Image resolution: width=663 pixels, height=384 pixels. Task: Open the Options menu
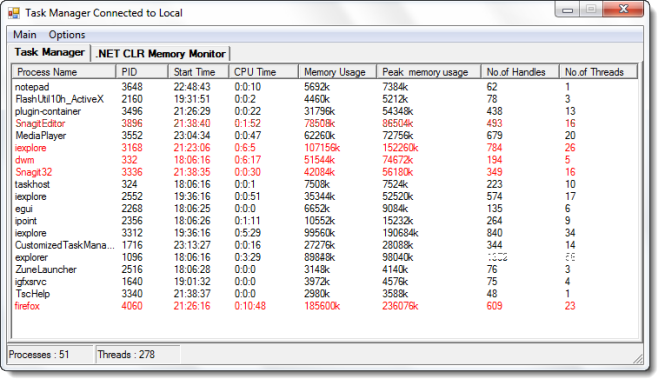(x=67, y=35)
